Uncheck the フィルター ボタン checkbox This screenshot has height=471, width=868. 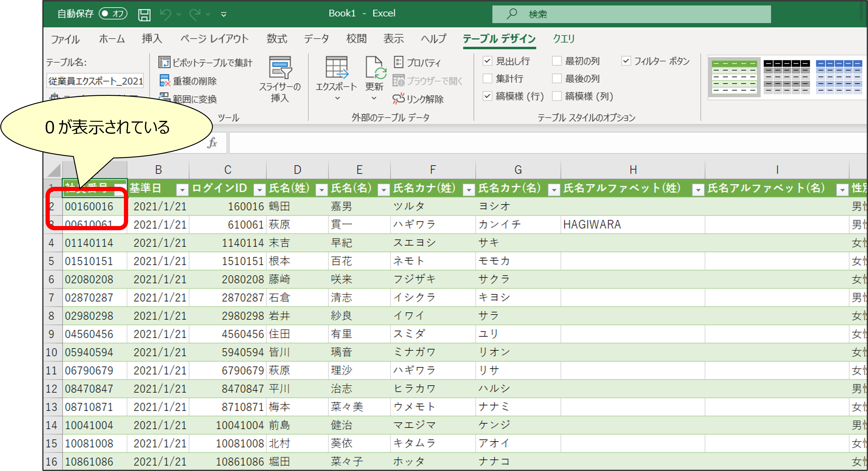(626, 61)
